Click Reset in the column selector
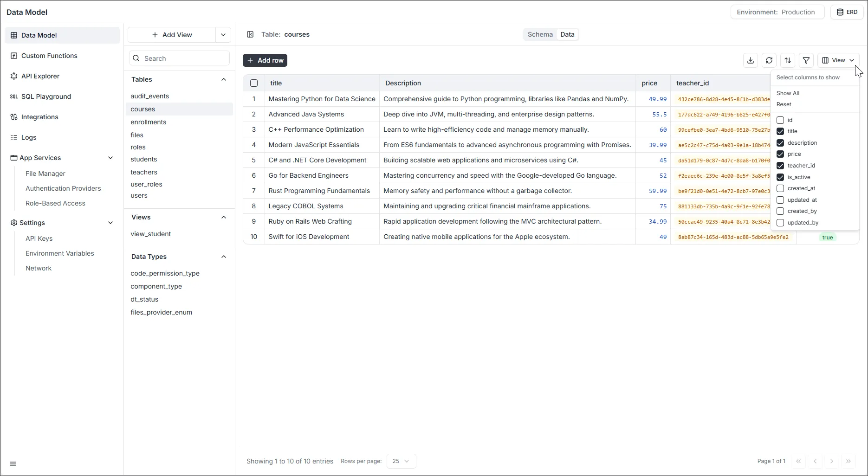The width and height of the screenshot is (868, 476). click(x=784, y=104)
